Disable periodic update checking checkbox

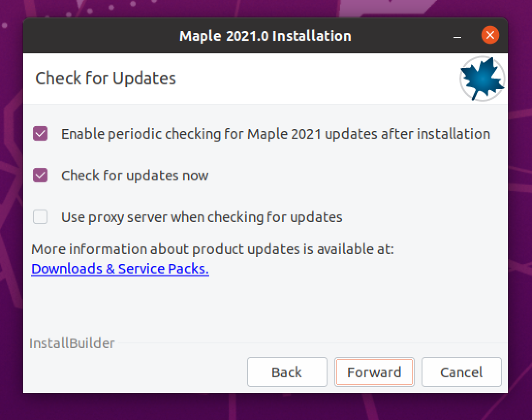click(x=40, y=133)
